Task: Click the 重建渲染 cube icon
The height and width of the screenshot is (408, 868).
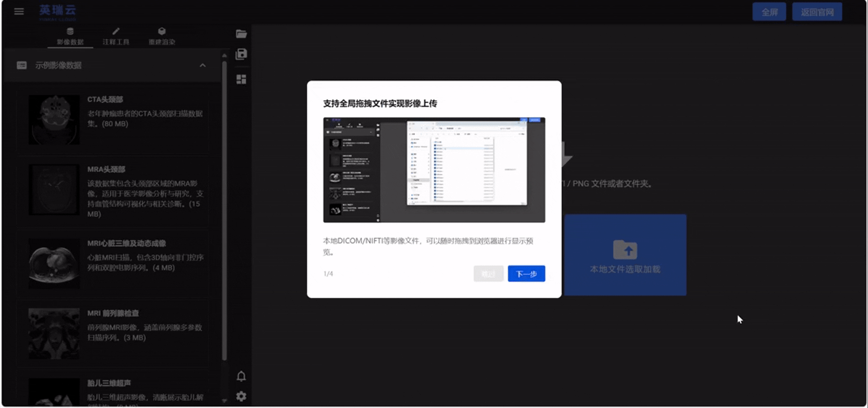Action: (162, 31)
